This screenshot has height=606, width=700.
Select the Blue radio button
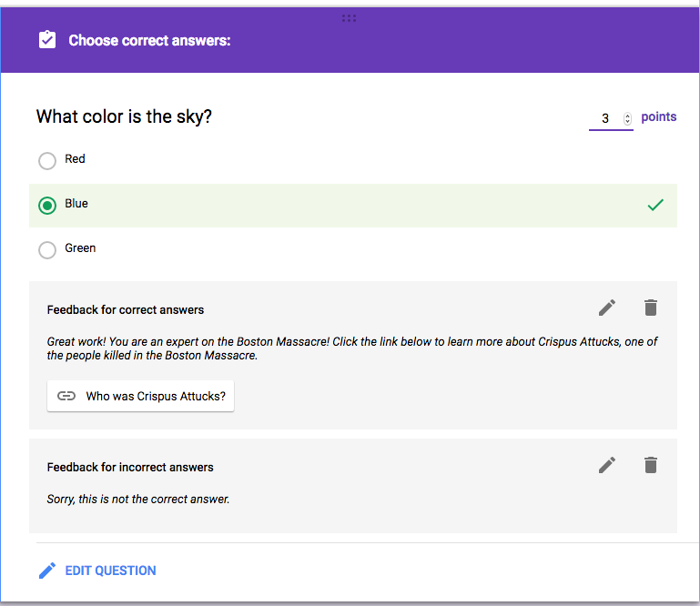click(x=47, y=206)
